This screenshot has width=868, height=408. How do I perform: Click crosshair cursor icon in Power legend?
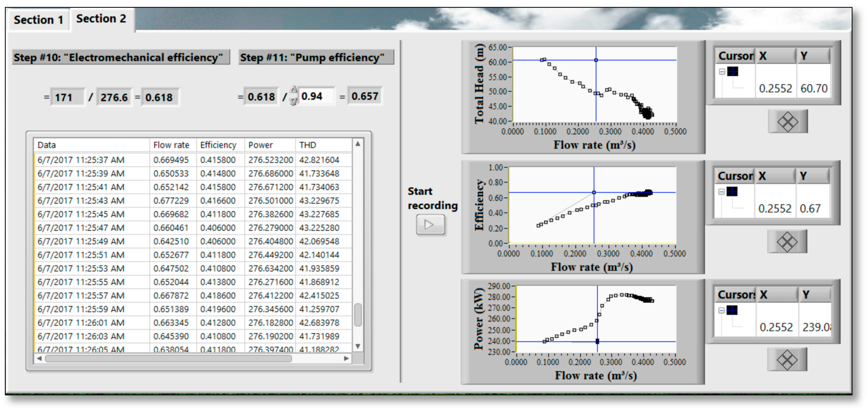tap(732, 310)
